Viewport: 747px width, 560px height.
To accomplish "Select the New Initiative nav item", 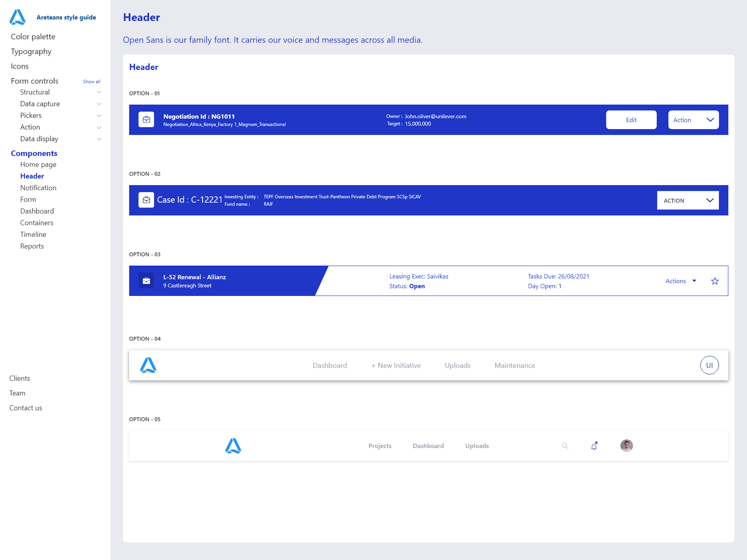I will (396, 366).
